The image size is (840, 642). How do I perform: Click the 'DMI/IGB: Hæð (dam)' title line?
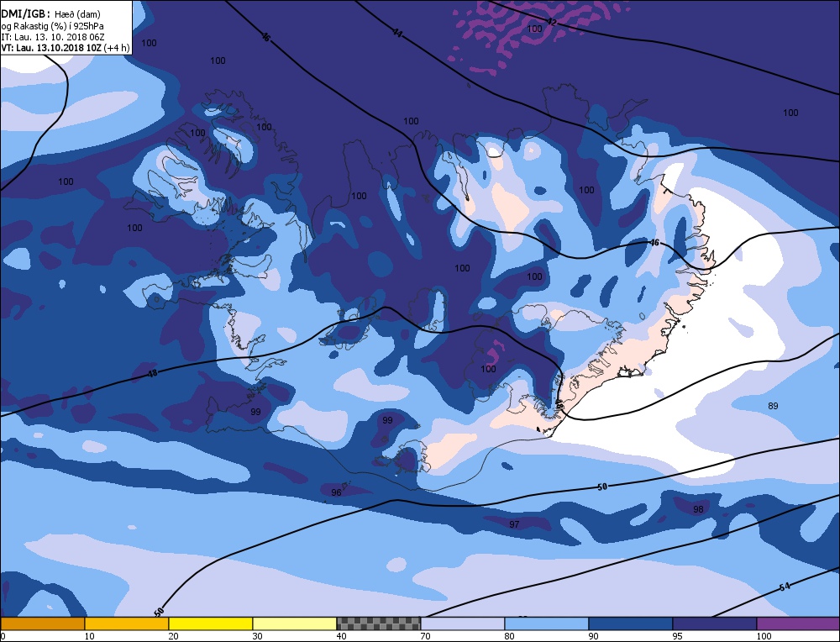click(x=51, y=14)
